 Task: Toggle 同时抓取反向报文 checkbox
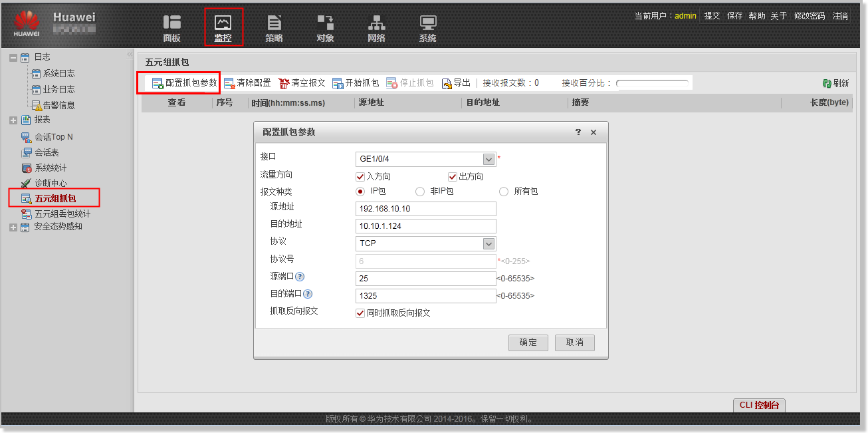[x=360, y=313]
